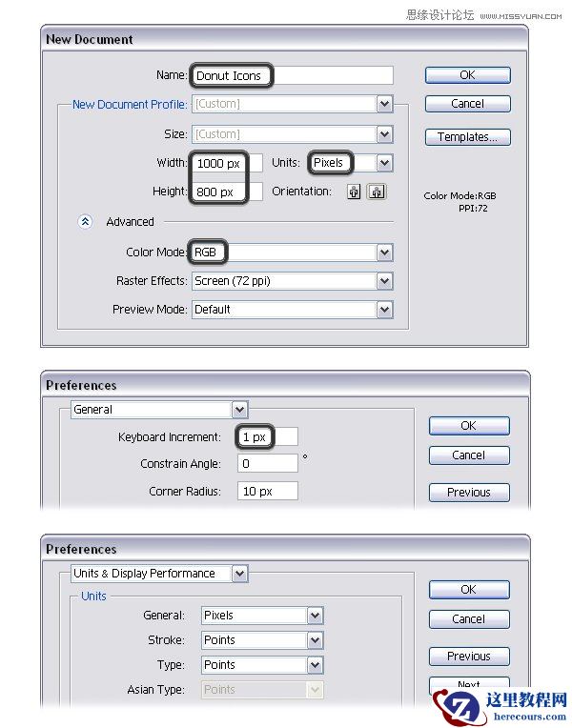Open the Raster Effects dropdown
Screen dimensions: 572x728
(384, 281)
